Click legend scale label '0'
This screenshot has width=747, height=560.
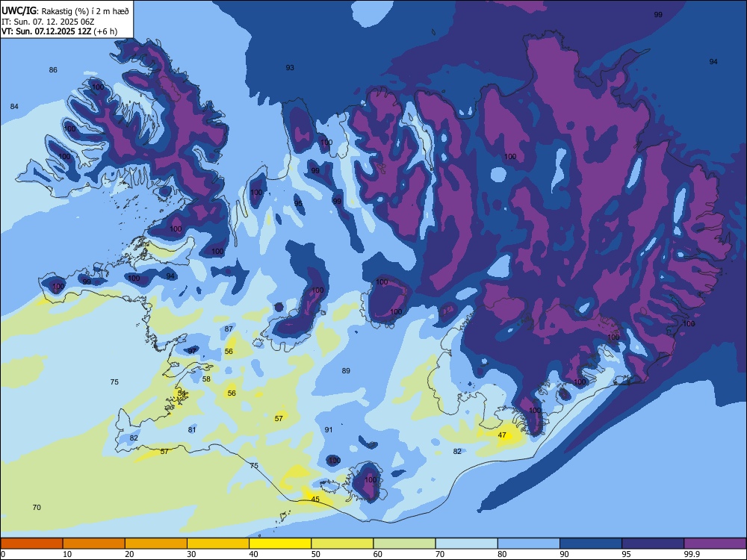tap(3, 554)
